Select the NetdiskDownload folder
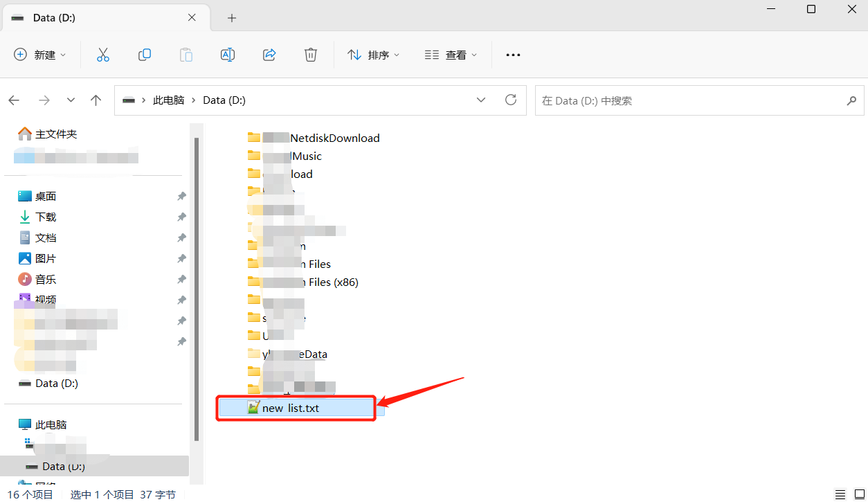868x504 pixels. coord(314,138)
